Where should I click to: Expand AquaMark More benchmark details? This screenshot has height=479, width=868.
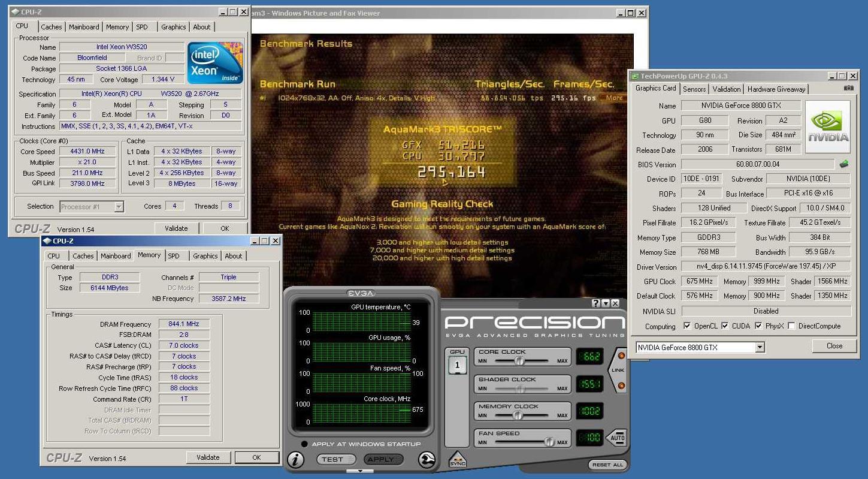[614, 98]
